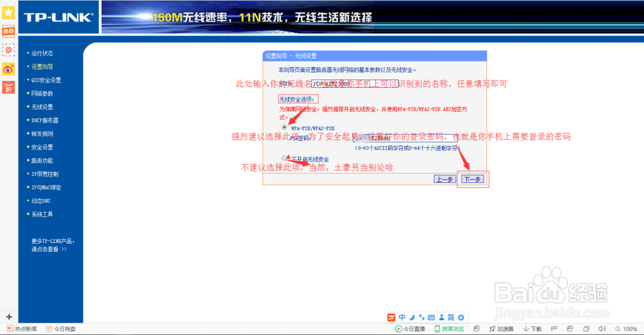Expand 路由功能 menu item
This screenshot has height=335, width=644.
(42, 160)
